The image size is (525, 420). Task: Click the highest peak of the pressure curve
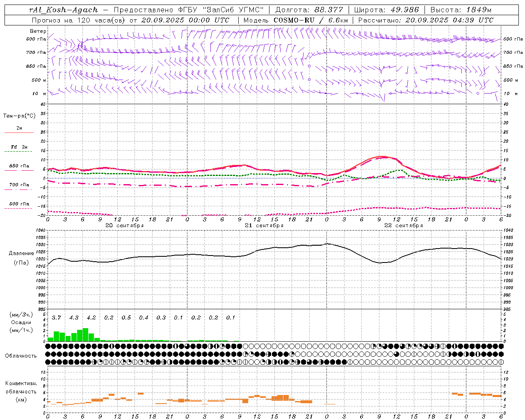point(327,244)
